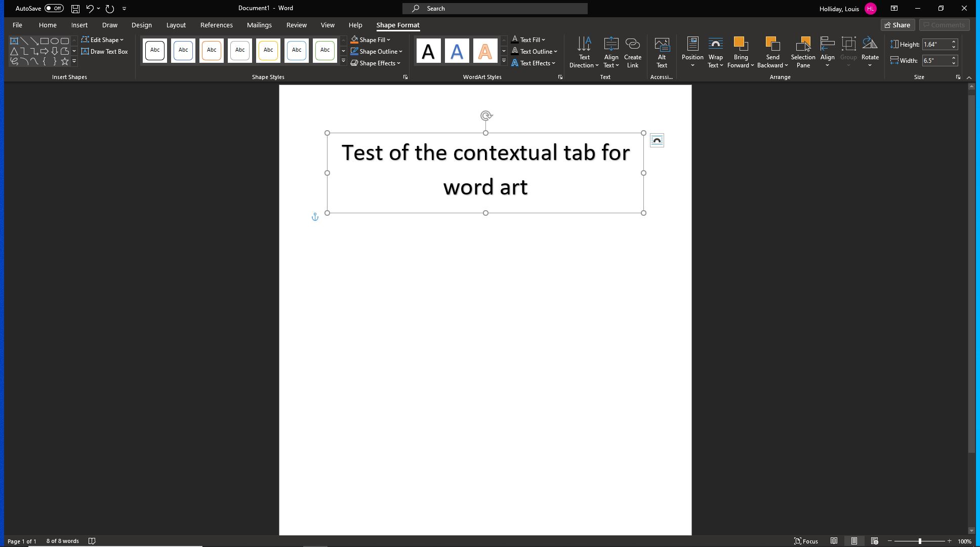Click the Save icon in title bar
Screen dimensions: 980x547
point(75,9)
